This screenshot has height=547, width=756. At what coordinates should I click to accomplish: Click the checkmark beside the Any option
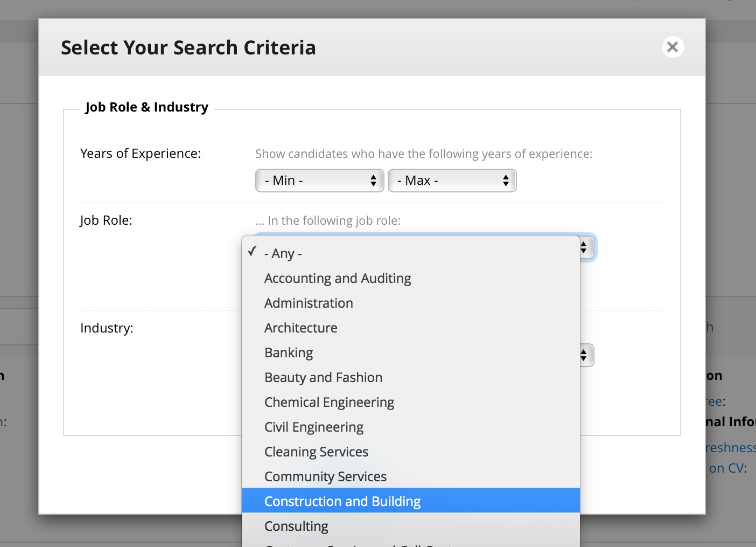tap(252, 251)
